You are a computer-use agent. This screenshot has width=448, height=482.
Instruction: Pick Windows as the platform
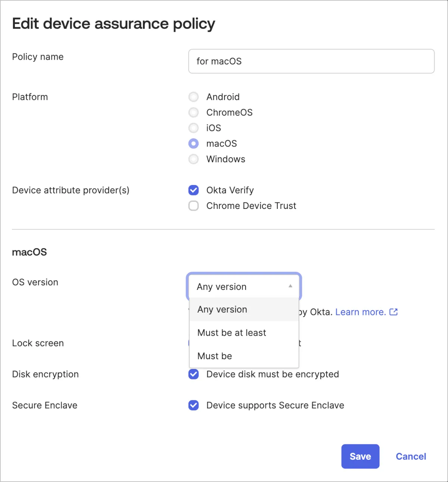pyautogui.click(x=193, y=159)
